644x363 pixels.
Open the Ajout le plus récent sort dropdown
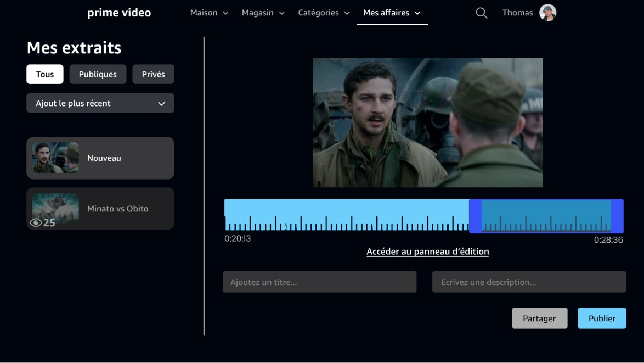[x=100, y=103]
